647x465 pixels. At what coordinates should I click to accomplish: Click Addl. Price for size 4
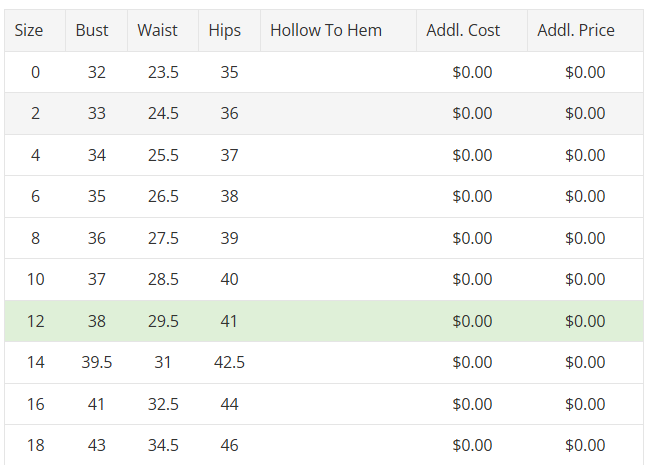(585, 155)
